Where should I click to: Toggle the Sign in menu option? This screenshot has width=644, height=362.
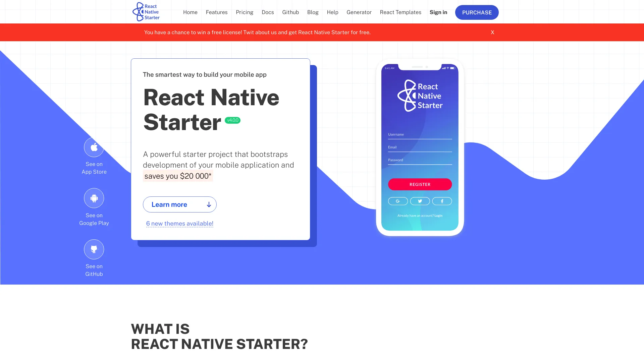tap(438, 12)
